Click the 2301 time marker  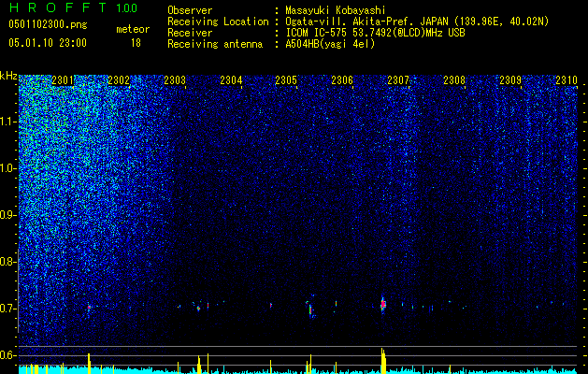click(63, 80)
